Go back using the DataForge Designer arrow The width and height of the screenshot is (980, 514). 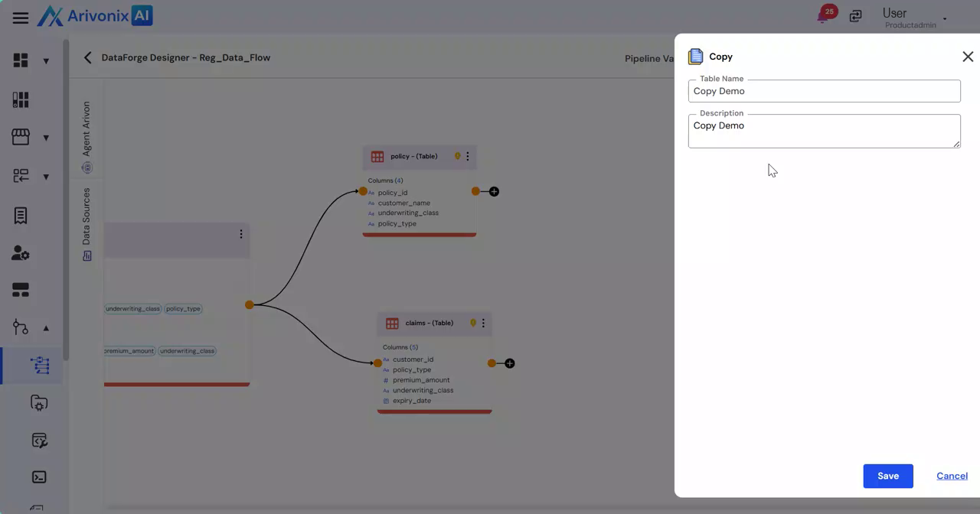87,57
